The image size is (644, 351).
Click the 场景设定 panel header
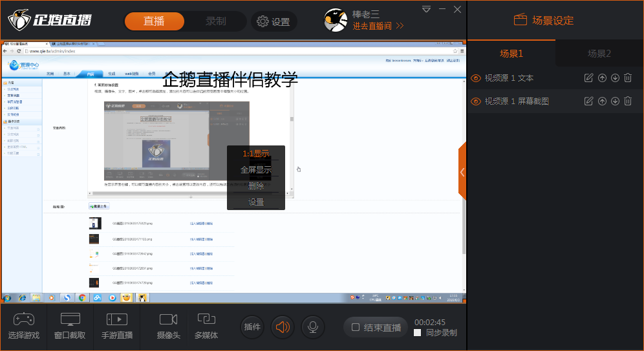click(x=544, y=20)
